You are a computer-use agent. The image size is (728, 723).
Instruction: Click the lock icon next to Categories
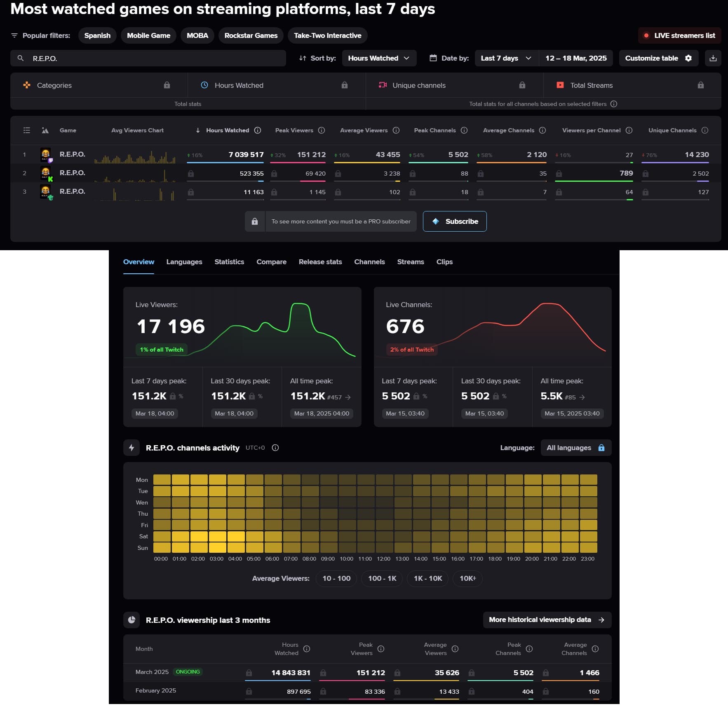click(167, 85)
